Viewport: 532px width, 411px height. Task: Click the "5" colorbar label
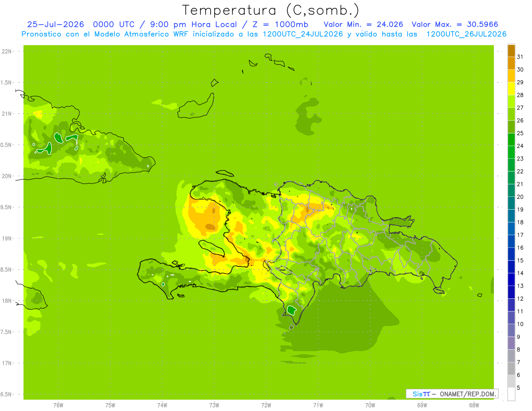click(519, 388)
